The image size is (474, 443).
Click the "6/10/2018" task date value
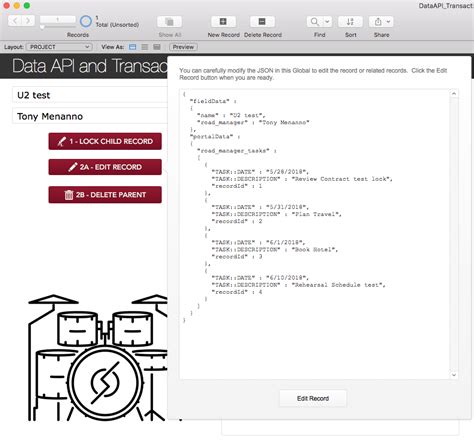tap(286, 278)
